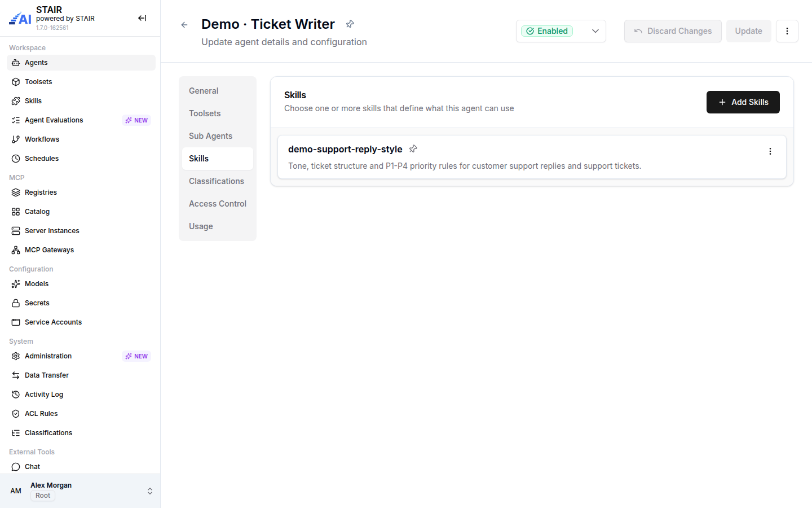Click the Agents sidebar icon

pos(16,63)
